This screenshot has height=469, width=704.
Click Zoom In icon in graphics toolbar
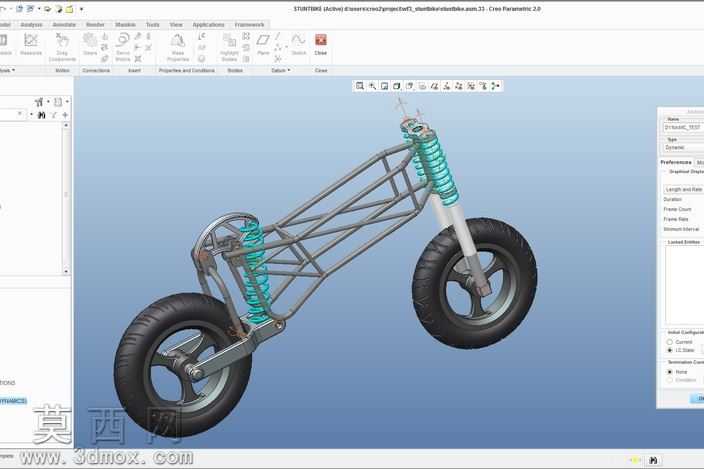click(x=372, y=86)
